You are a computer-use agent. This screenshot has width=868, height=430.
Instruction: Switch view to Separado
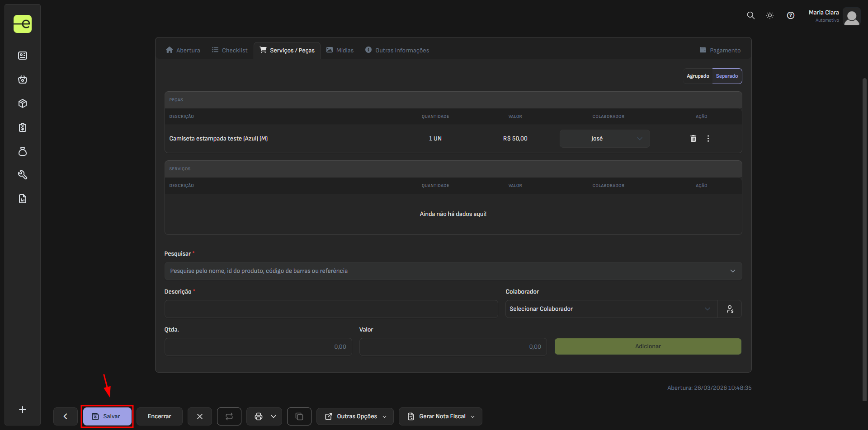[726, 76]
